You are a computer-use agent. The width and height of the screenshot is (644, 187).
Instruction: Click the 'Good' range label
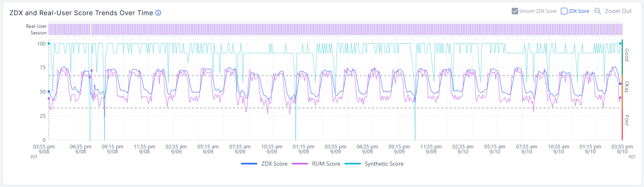(627, 55)
